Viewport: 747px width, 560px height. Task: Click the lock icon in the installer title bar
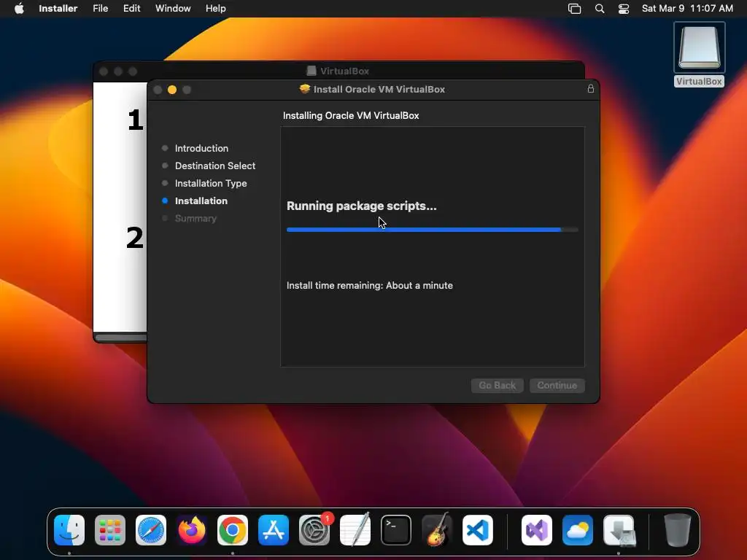tap(591, 89)
